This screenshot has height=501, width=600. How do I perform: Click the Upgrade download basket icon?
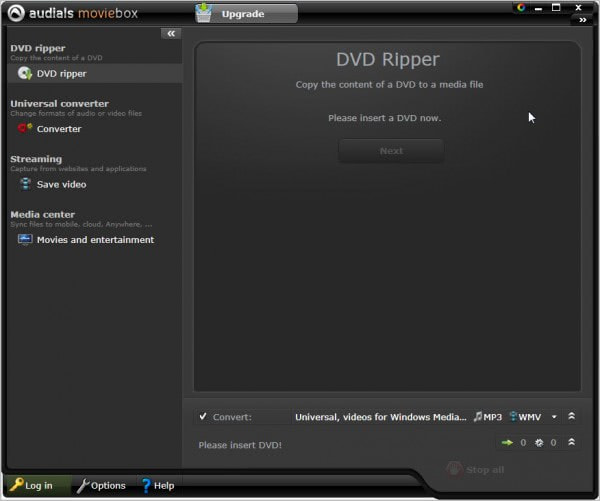[204, 13]
